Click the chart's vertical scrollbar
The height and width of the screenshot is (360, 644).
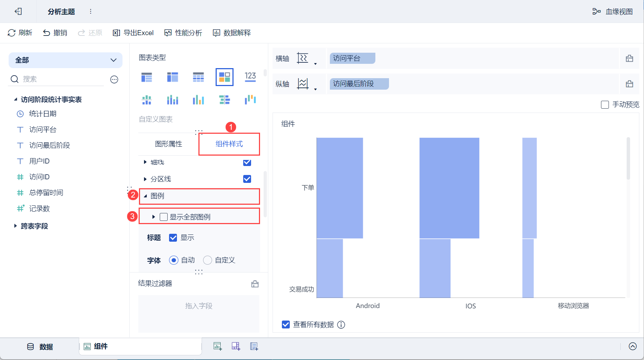628,158
